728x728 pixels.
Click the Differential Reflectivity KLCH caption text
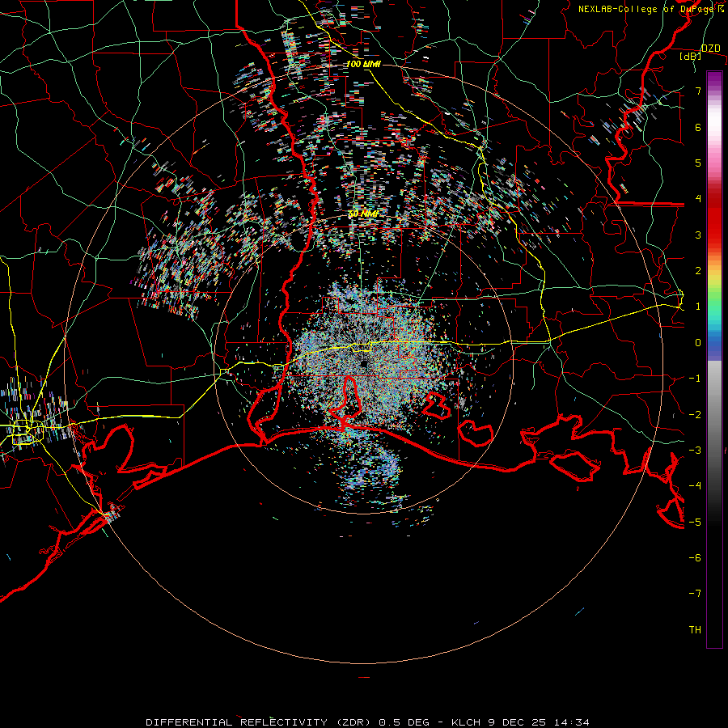(367, 722)
